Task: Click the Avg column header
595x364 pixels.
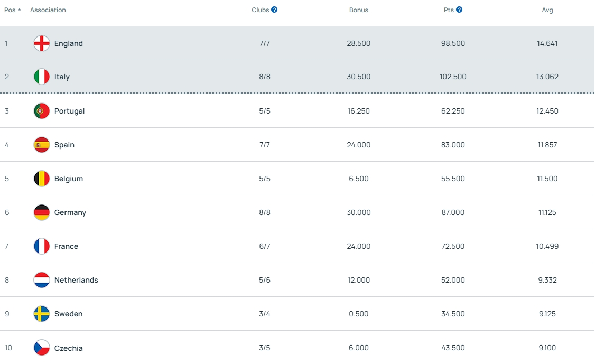Action: 547,10
